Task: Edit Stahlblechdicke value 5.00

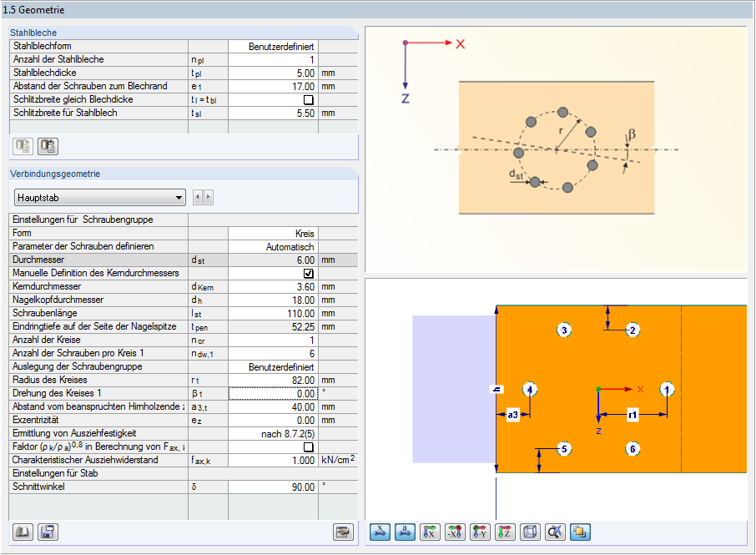Action: point(273,73)
